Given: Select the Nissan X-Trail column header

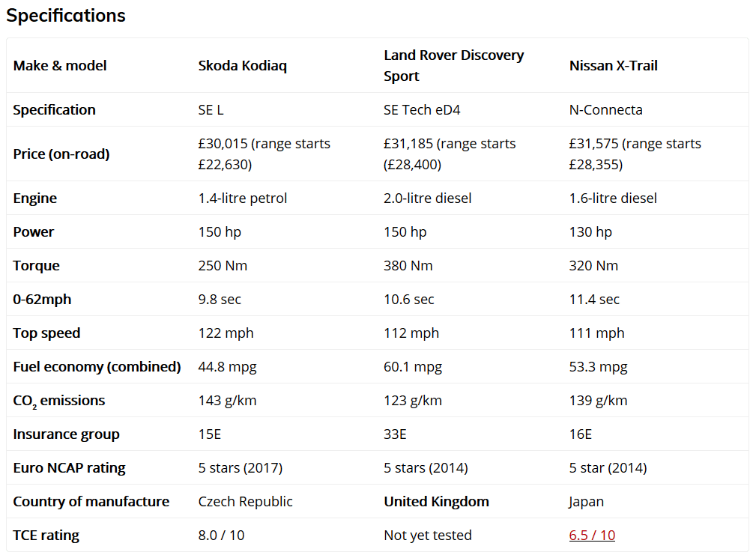Looking at the screenshot, I should pos(614,65).
